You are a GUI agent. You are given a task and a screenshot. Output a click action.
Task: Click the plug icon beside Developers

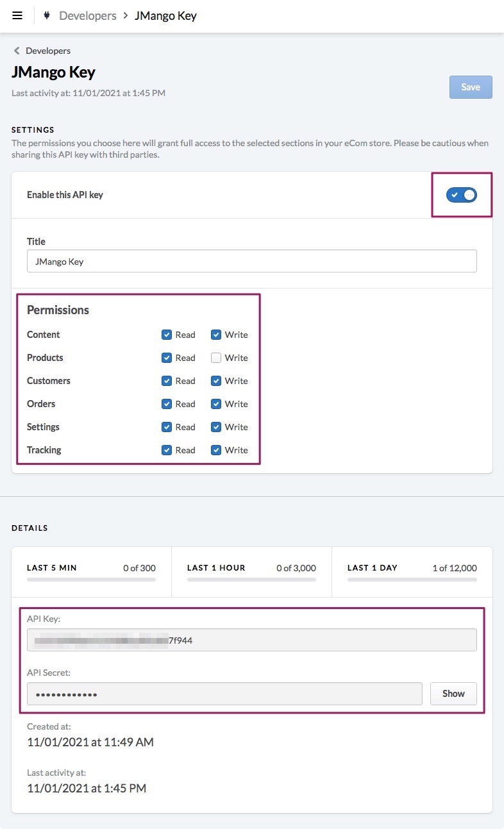pos(47,15)
